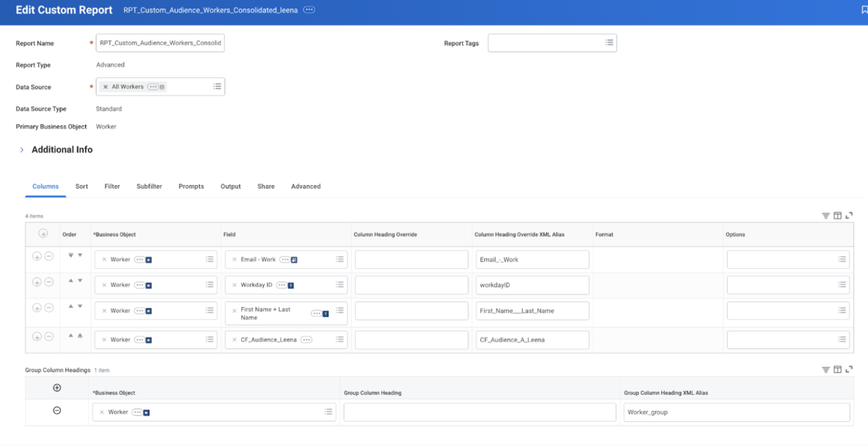Viewport: 868px width, 447px height.
Task: Remove the Worker row in Group Column Headings
Action: (57, 410)
